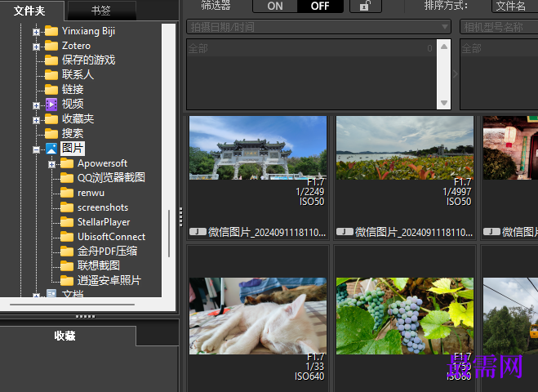Expand the Yinxiang Biji folder node
Screen dimensions: 538x392
[36, 33]
